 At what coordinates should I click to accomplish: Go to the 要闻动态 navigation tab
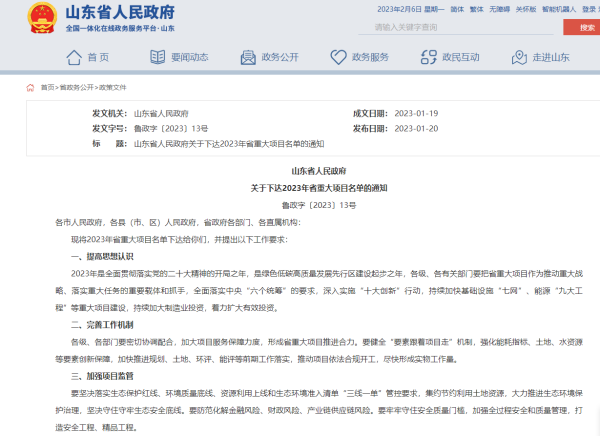pyautogui.click(x=189, y=57)
